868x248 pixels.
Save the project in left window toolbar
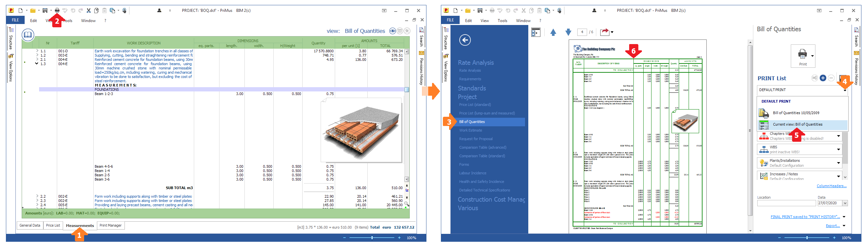tap(45, 11)
